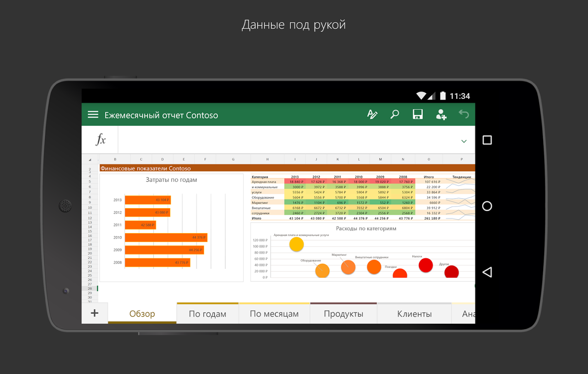Viewport: 588px width, 374px height.
Task: Select row 10 header
Action: click(x=90, y=207)
